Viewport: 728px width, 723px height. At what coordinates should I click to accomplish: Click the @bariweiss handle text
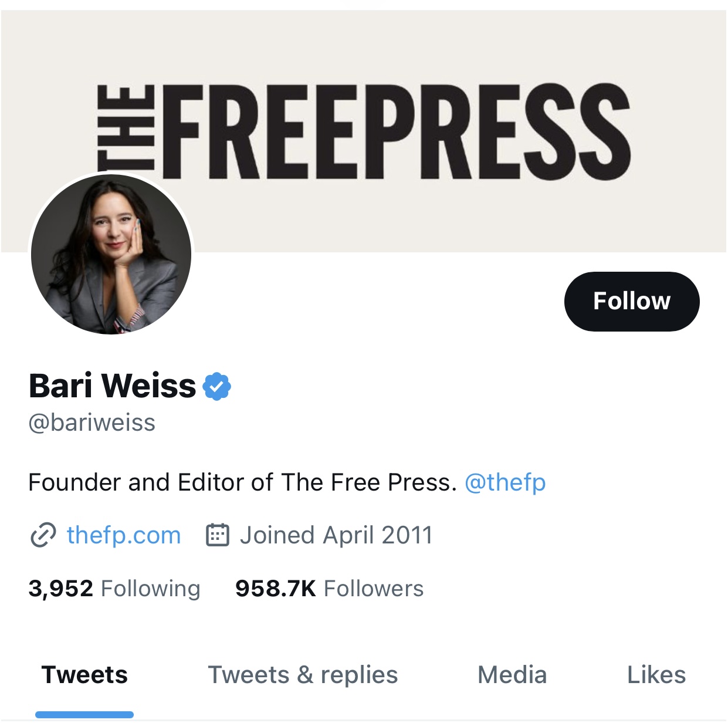(92, 423)
